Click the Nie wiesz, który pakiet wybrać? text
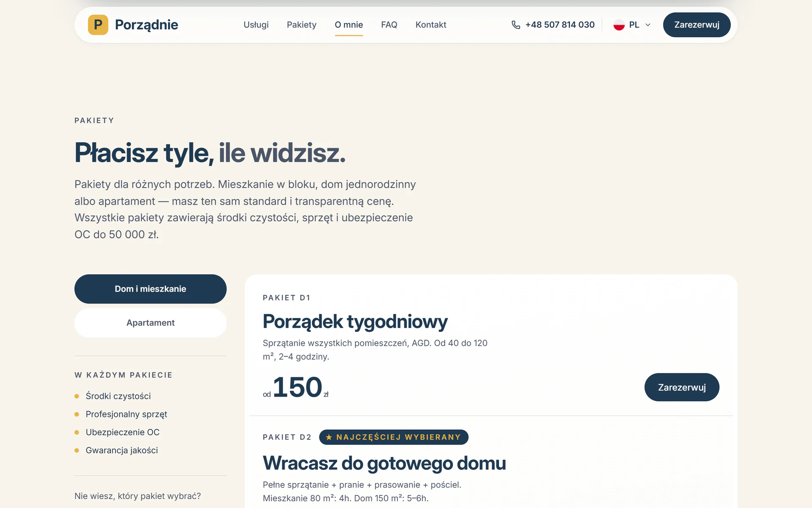Viewport: 812px width, 508px height. (x=137, y=496)
